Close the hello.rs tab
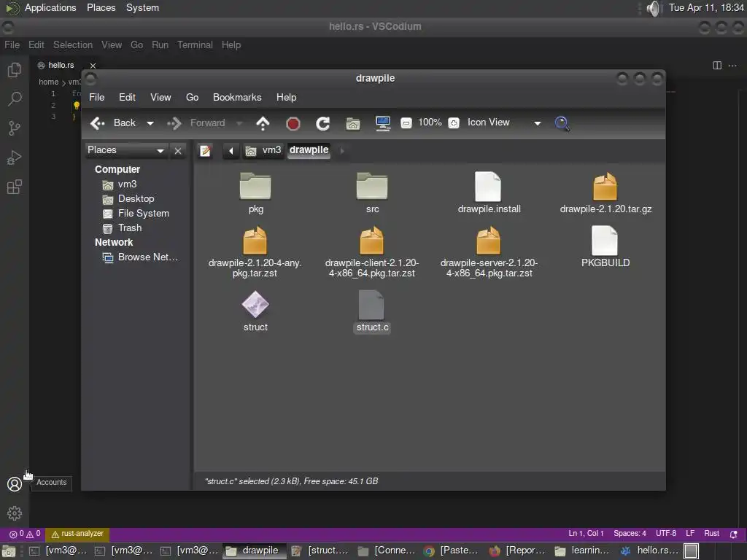 pyautogui.click(x=93, y=66)
